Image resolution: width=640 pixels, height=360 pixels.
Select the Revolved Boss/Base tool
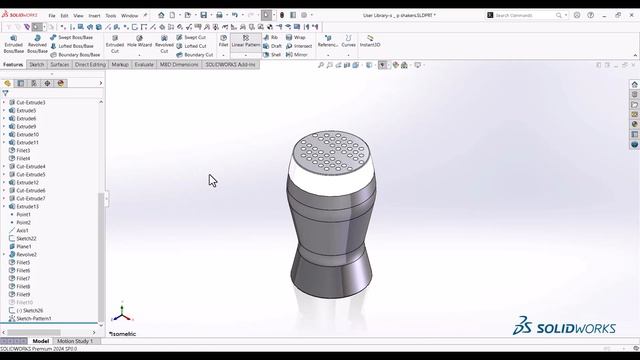[37, 44]
